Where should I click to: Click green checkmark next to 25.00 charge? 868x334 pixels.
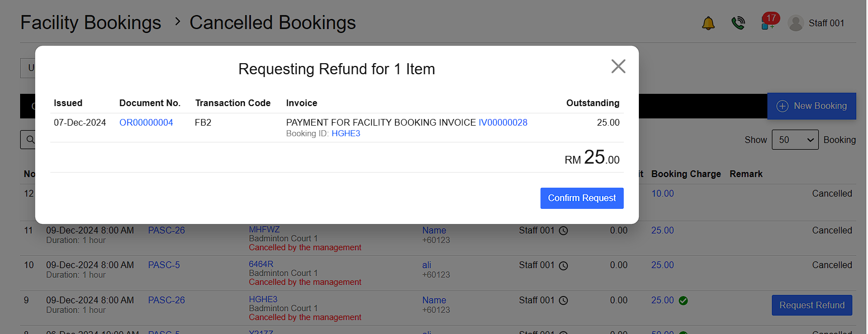pyautogui.click(x=683, y=300)
